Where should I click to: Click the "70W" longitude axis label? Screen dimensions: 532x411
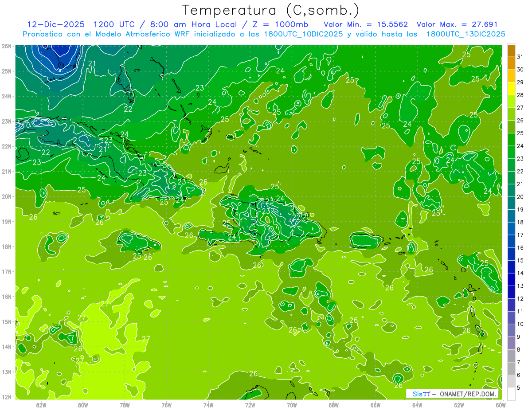click(292, 405)
